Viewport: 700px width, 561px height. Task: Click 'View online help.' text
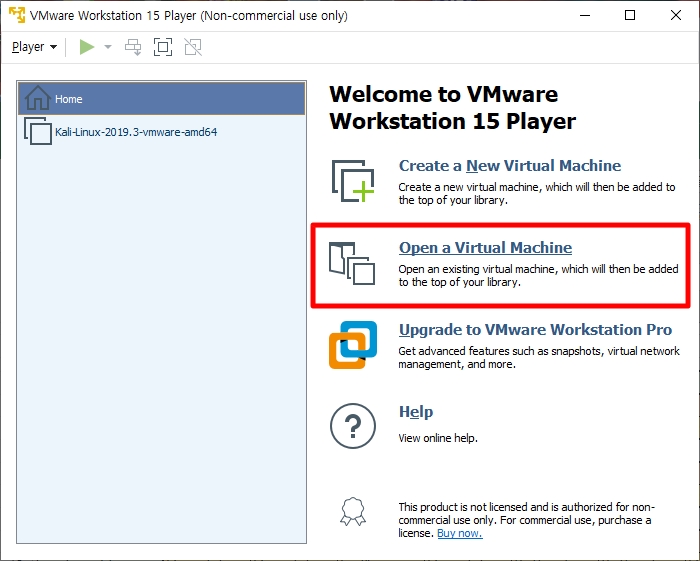438,438
